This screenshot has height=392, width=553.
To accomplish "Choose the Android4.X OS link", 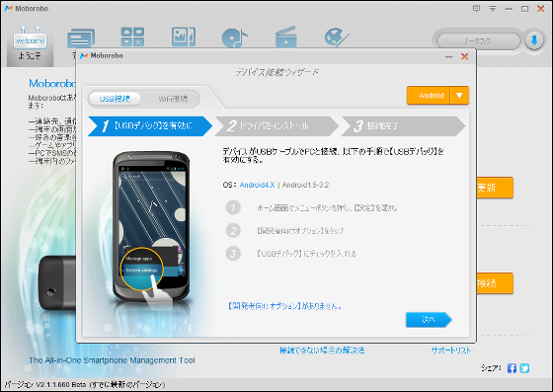I will pyautogui.click(x=257, y=185).
